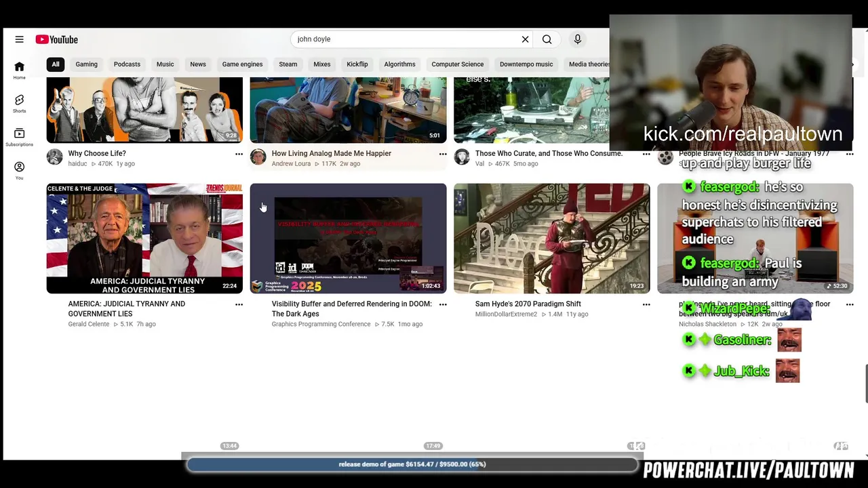Open Val channel avatar
Image resolution: width=868 pixels, height=488 pixels.
(462, 157)
